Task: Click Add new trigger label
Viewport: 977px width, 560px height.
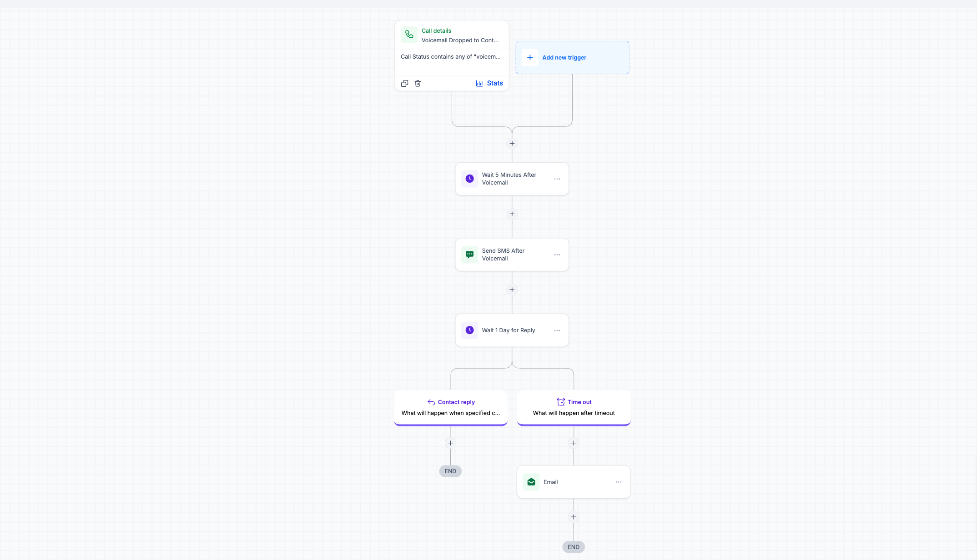Action: 564,58
